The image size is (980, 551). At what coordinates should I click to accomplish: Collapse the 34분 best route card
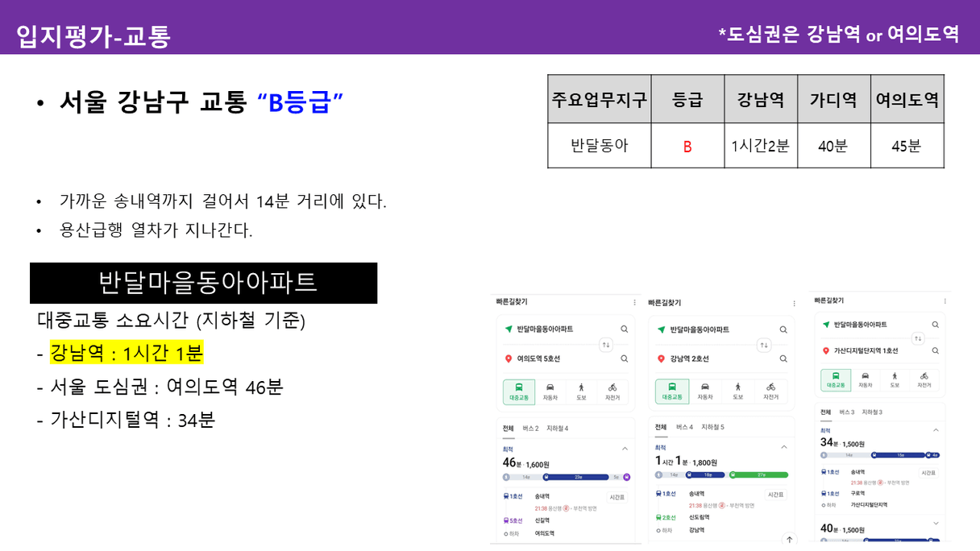tap(936, 430)
